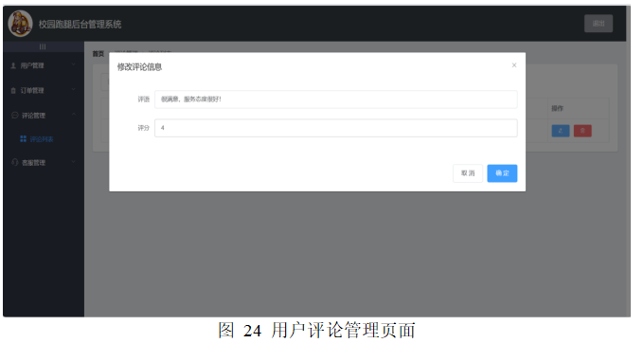The height and width of the screenshot is (343, 644).
Task: Click the headset icon beside 客服管理
Action: click(15, 162)
